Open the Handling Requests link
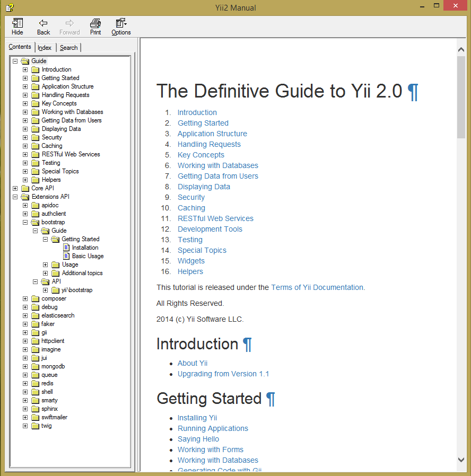 [209, 144]
